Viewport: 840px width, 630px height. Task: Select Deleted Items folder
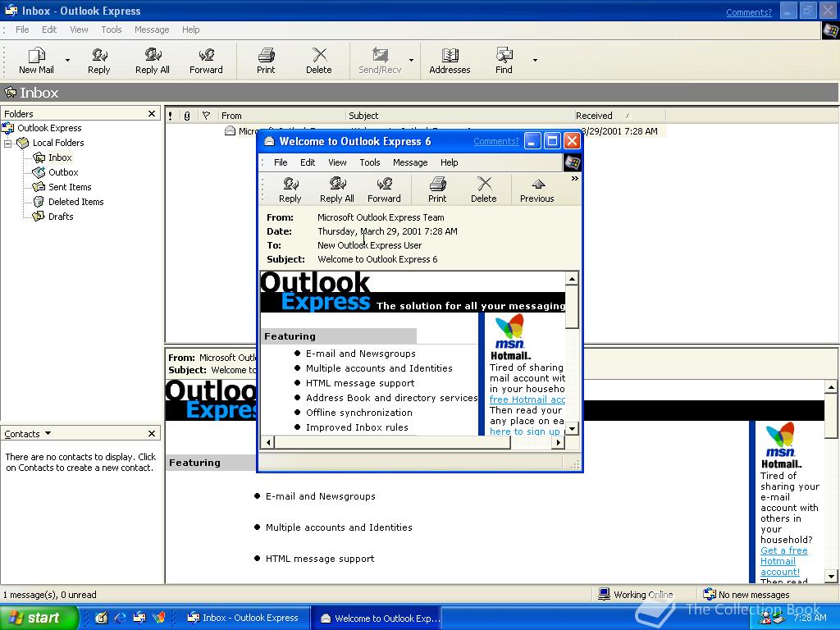coord(75,202)
